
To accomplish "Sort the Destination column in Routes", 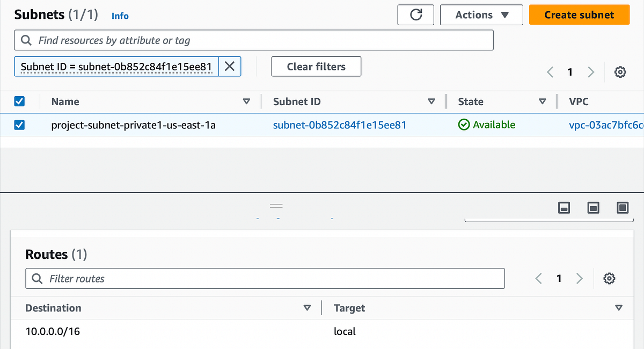I will coord(308,308).
